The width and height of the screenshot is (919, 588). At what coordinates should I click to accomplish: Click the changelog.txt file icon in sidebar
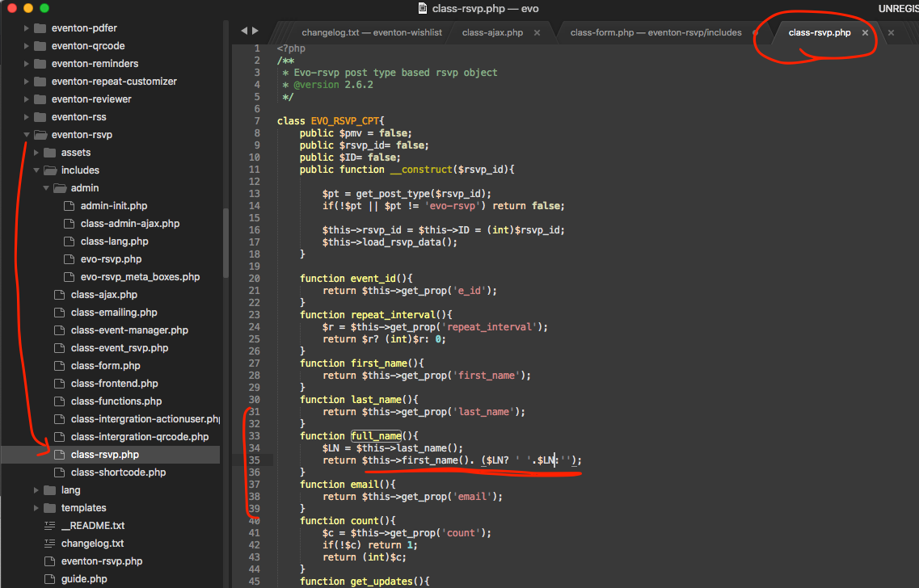(x=49, y=544)
